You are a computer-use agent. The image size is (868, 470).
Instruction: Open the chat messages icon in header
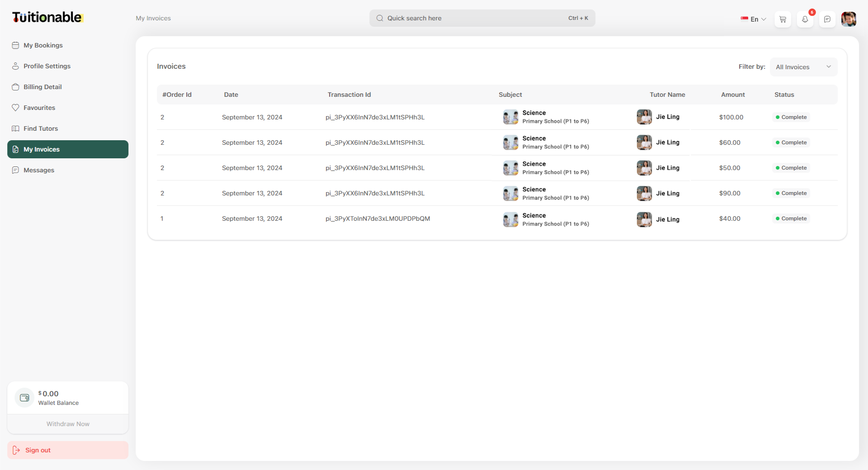[827, 19]
